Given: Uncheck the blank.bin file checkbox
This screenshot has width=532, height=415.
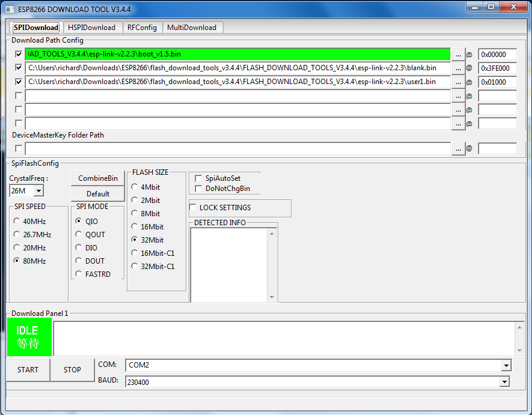Looking at the screenshot, I should [19, 68].
